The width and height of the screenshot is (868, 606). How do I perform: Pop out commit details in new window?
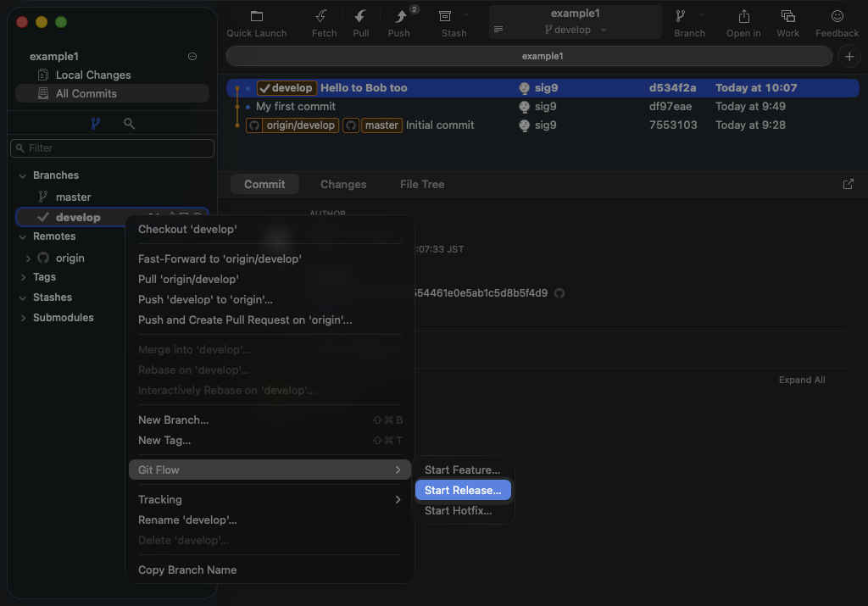coord(849,184)
